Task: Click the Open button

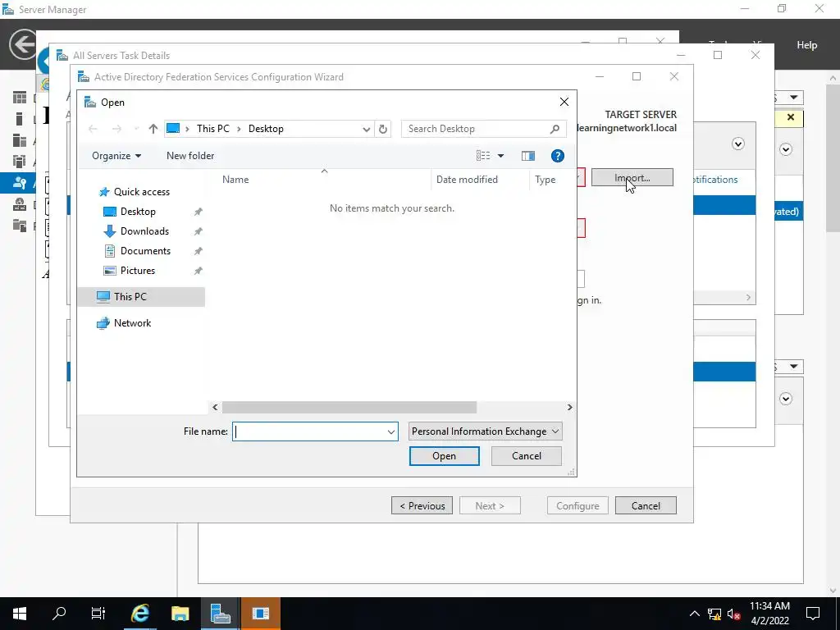Action: coord(444,456)
